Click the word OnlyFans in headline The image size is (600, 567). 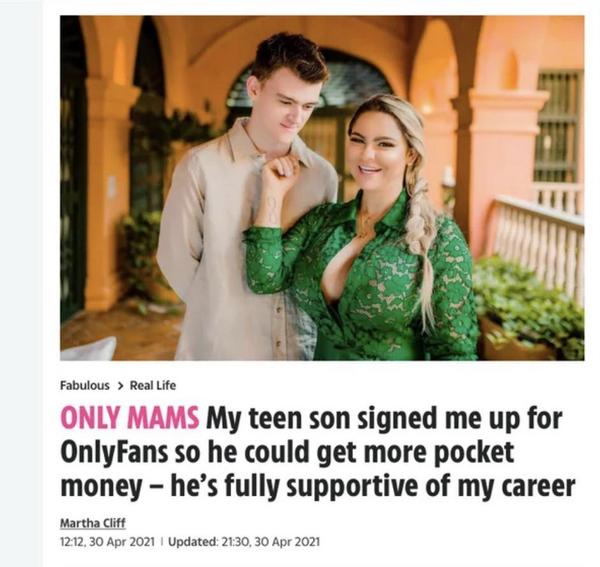click(114, 453)
